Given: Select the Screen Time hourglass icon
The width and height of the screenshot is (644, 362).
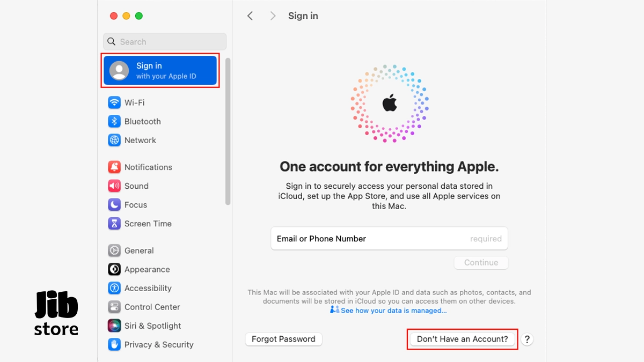Looking at the screenshot, I should [x=114, y=224].
